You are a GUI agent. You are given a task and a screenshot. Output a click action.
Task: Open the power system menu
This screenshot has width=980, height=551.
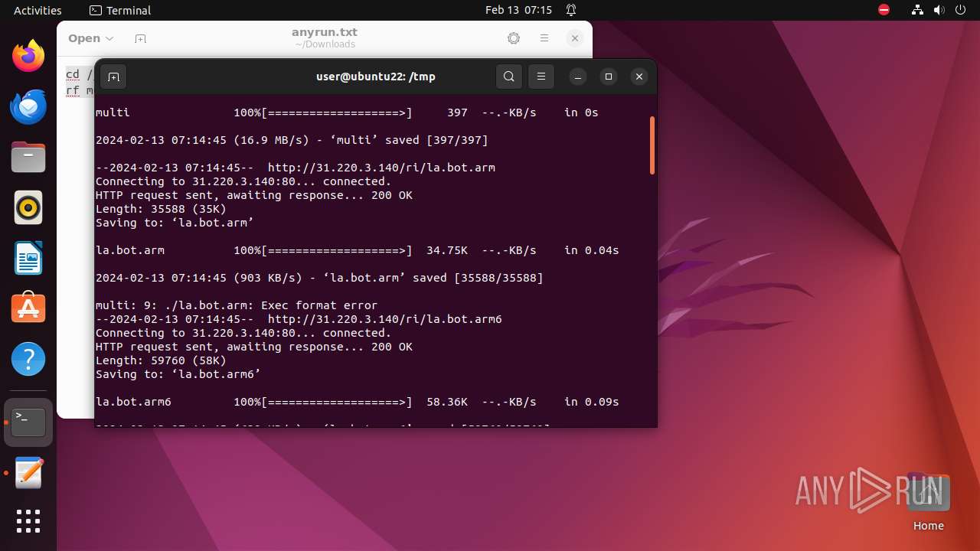click(960, 10)
